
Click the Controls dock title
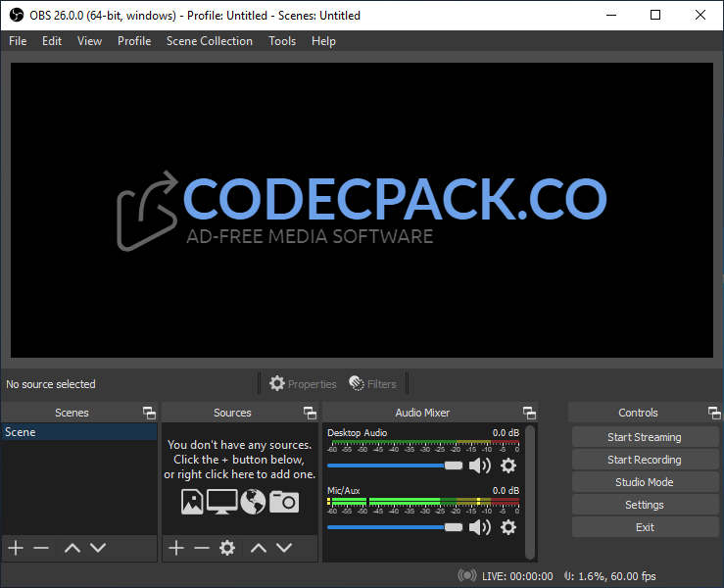pyautogui.click(x=638, y=413)
